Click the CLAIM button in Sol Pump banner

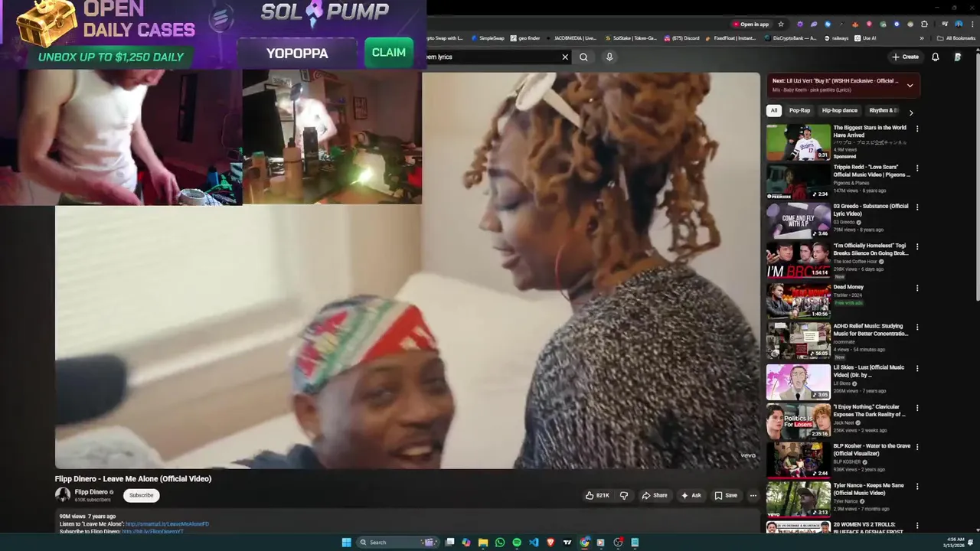coord(389,53)
